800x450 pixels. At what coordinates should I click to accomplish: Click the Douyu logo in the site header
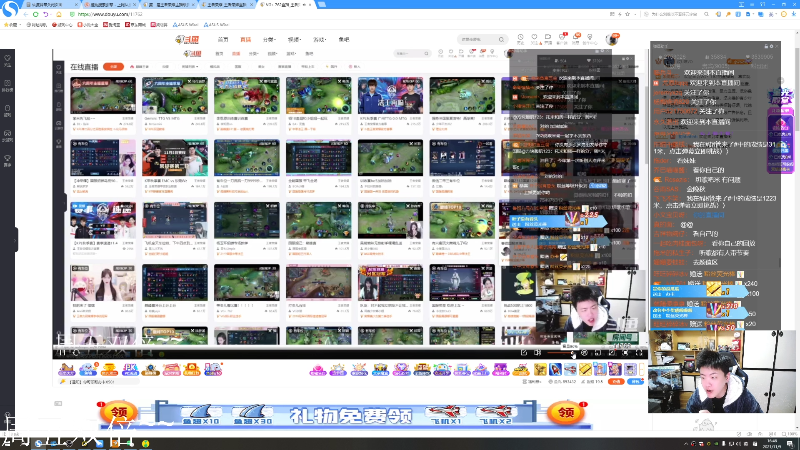point(187,39)
